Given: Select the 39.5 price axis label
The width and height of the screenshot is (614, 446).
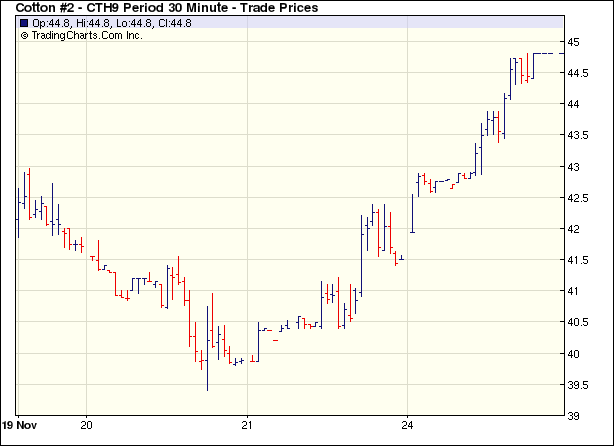Looking at the screenshot, I should coord(579,385).
